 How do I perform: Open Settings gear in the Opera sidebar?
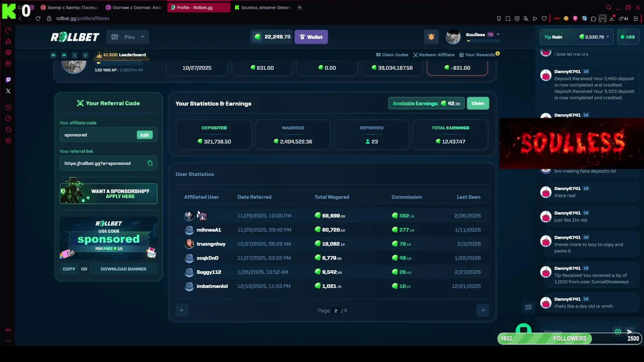pos(8,141)
